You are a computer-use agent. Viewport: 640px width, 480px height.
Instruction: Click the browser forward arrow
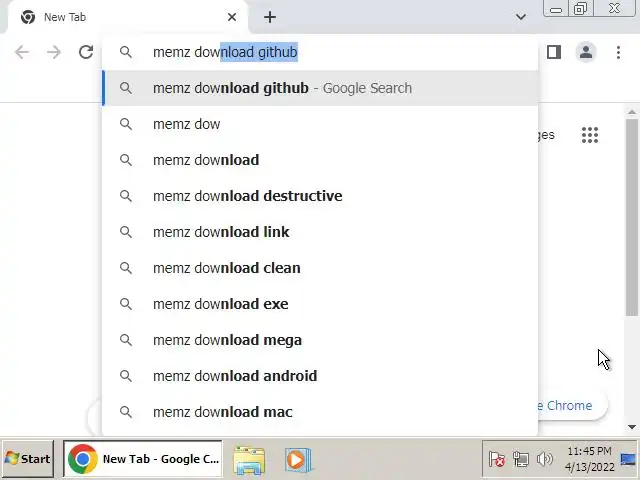coord(54,52)
